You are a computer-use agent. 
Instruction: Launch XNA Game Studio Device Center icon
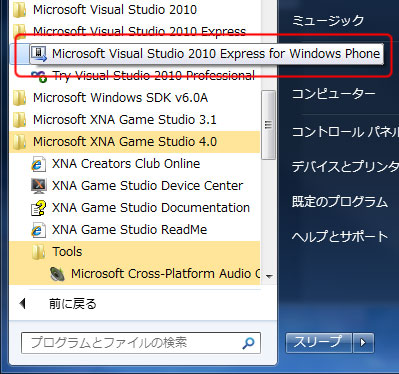39,186
